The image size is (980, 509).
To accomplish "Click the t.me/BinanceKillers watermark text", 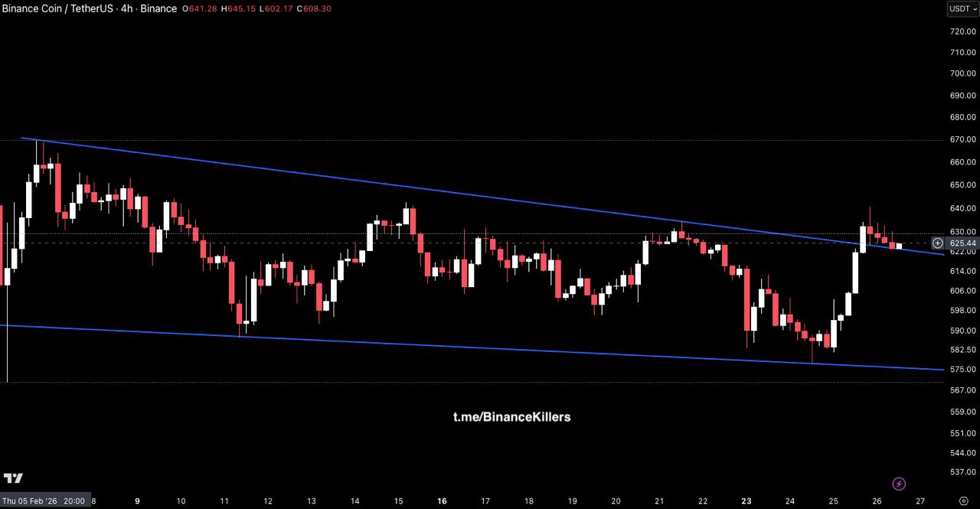I will [x=511, y=417].
